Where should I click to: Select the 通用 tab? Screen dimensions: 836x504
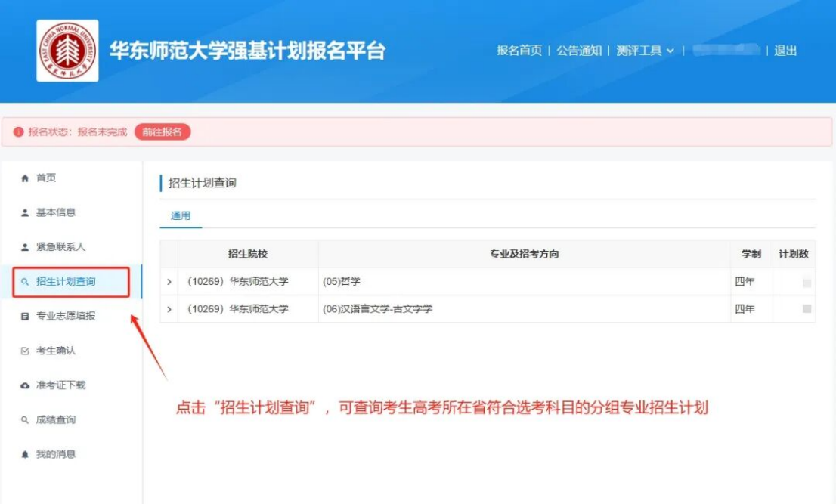[181, 216]
